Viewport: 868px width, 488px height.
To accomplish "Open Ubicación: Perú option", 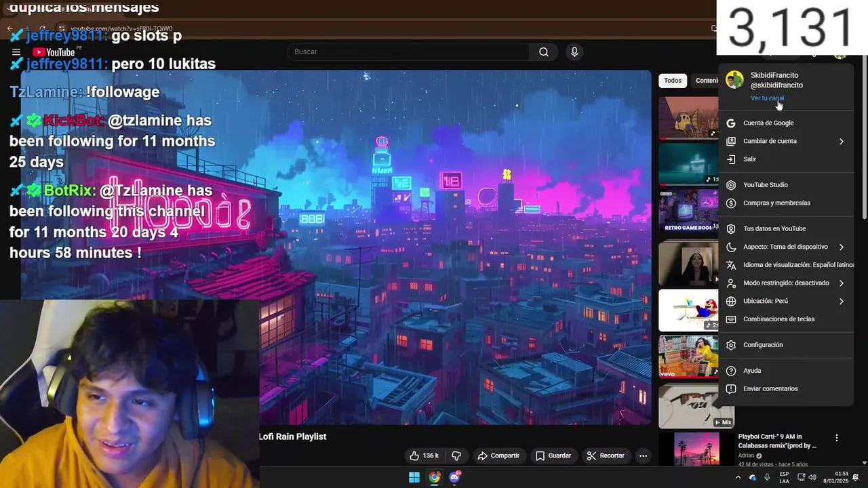I will coord(787,301).
